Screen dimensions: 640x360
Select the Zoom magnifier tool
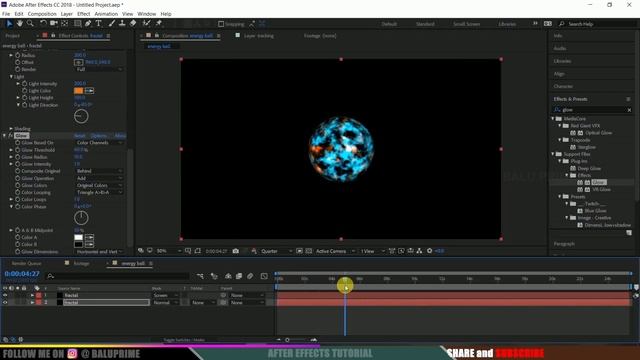click(30, 24)
